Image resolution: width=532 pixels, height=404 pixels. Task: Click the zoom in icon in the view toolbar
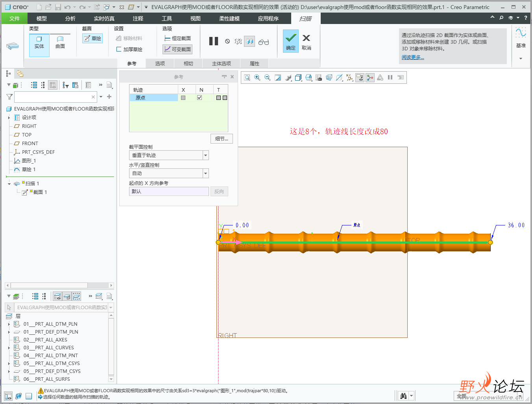257,78
